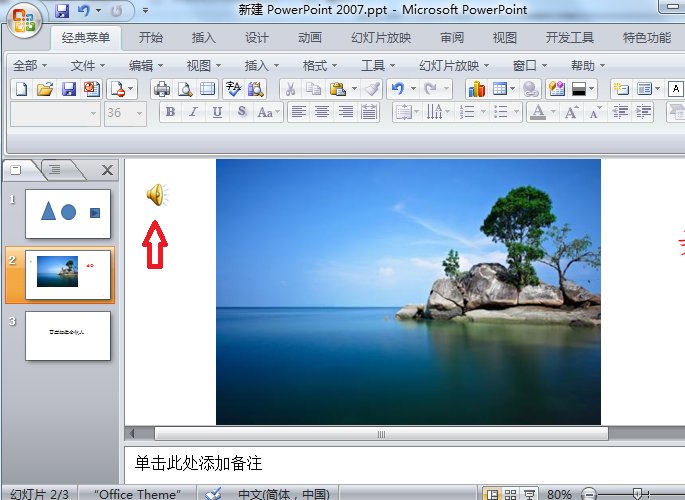Click the Publish slides icon
The image size is (685, 500).
pyautogui.click(x=92, y=89)
